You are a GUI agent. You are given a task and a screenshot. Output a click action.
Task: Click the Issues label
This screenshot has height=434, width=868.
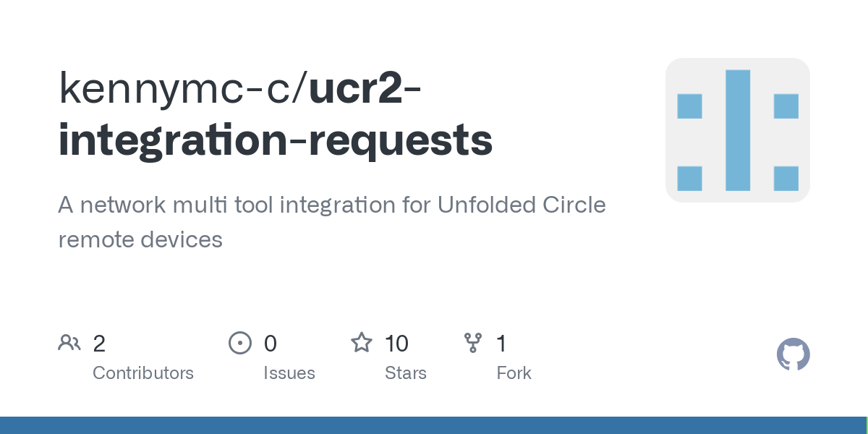289,373
